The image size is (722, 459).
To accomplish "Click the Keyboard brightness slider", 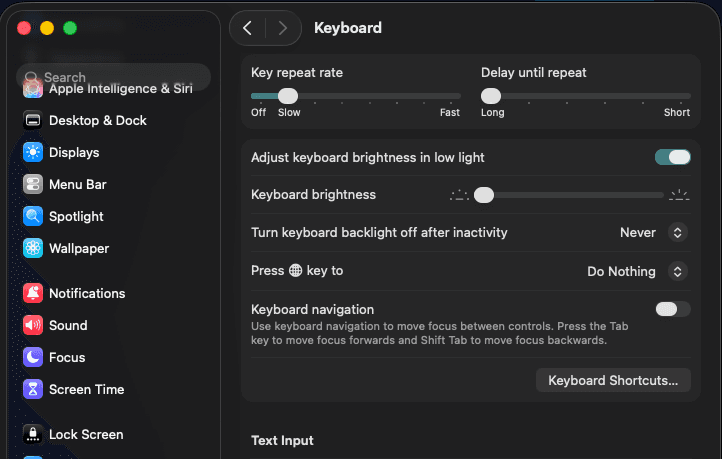I will pos(569,195).
